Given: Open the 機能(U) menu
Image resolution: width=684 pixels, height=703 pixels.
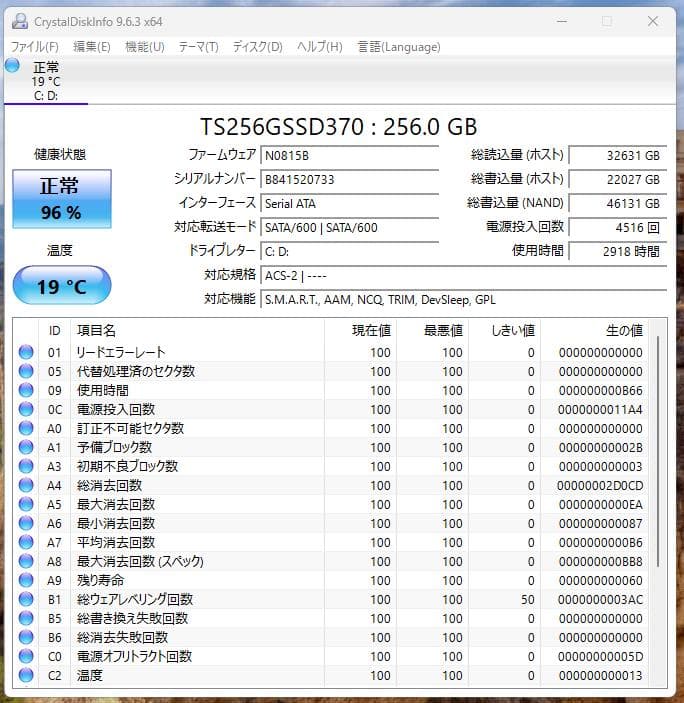Looking at the screenshot, I should click(144, 47).
